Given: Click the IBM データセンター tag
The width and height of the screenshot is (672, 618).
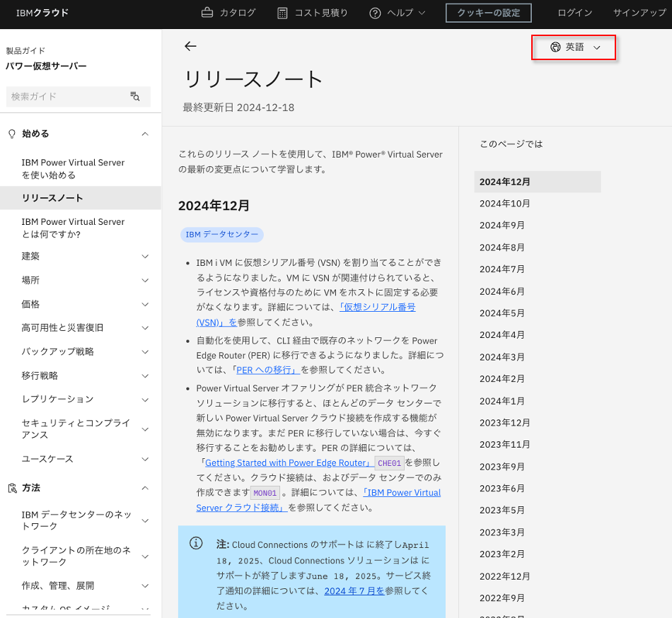Looking at the screenshot, I should pyautogui.click(x=221, y=234).
